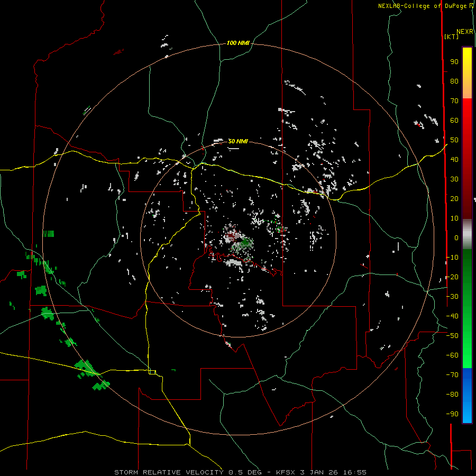Click the -10 value on velocity scale
Image resolution: width=476 pixels, height=476 pixels.
click(452, 258)
